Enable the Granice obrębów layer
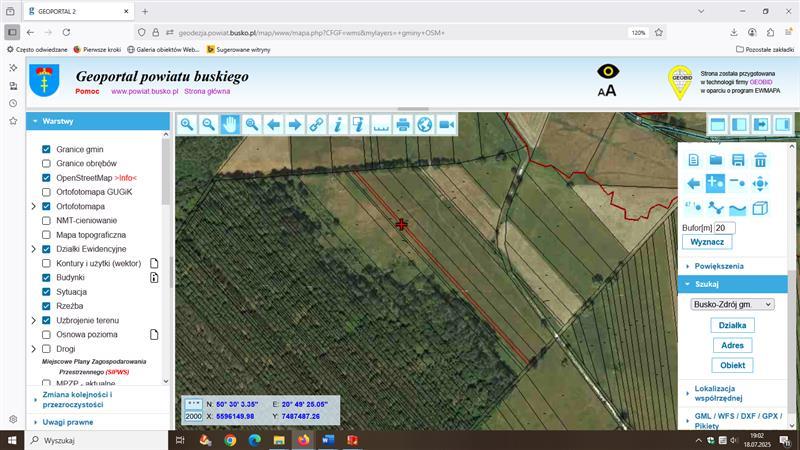The height and width of the screenshot is (450, 800). (46, 163)
